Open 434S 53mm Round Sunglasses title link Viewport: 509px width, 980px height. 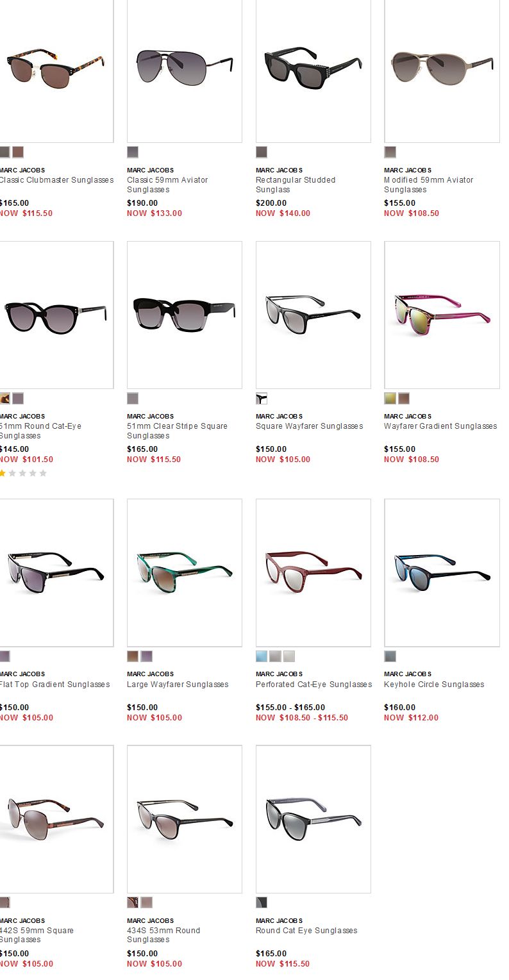(x=163, y=935)
